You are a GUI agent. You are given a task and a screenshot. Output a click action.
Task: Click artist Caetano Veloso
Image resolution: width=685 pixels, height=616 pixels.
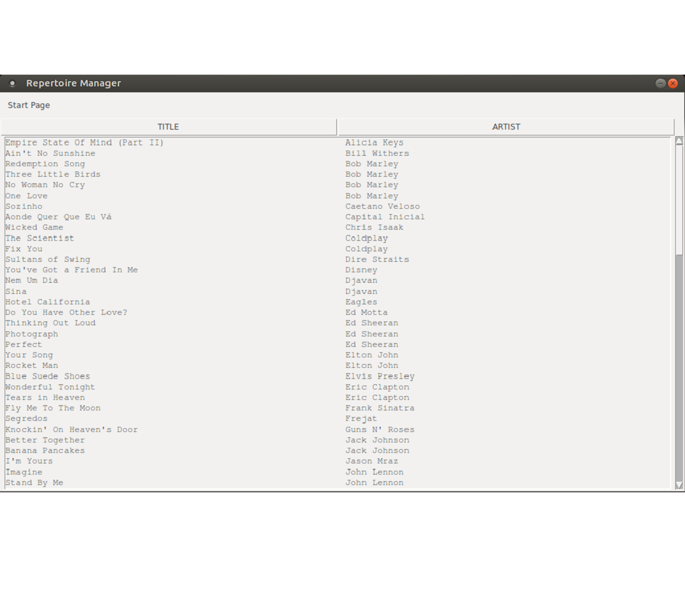pyautogui.click(x=382, y=206)
